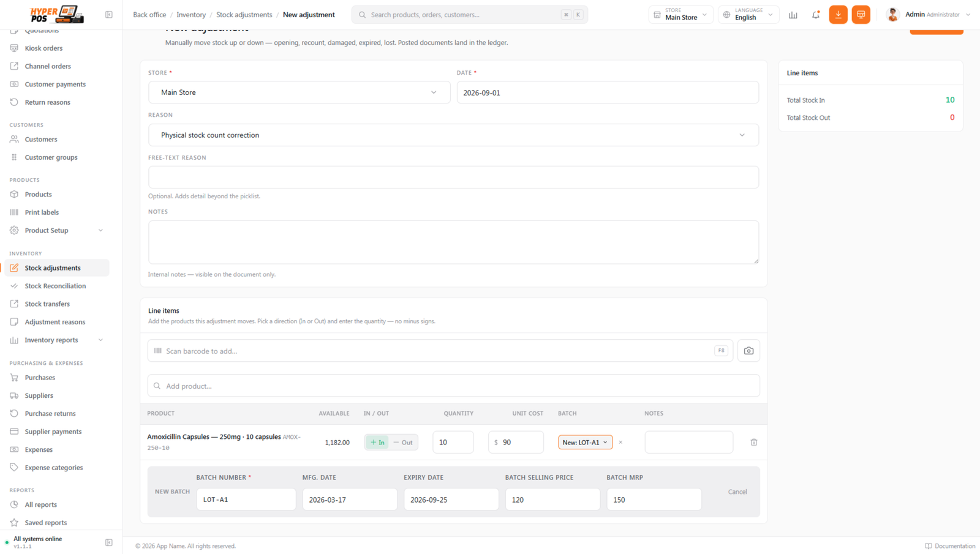Viewport: 980px width, 554px height.
Task: Click the Quantity field for Amoxicillin
Action: point(453,442)
